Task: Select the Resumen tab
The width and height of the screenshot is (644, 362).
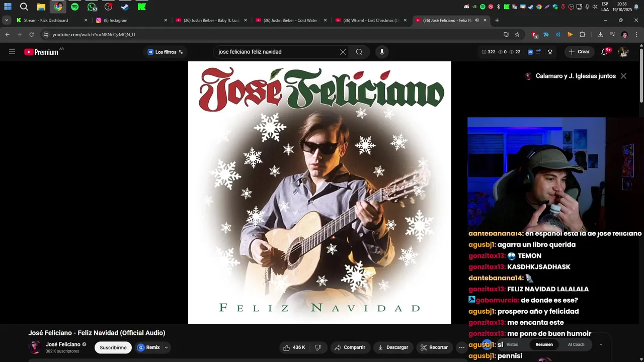Action: [x=544, y=344]
